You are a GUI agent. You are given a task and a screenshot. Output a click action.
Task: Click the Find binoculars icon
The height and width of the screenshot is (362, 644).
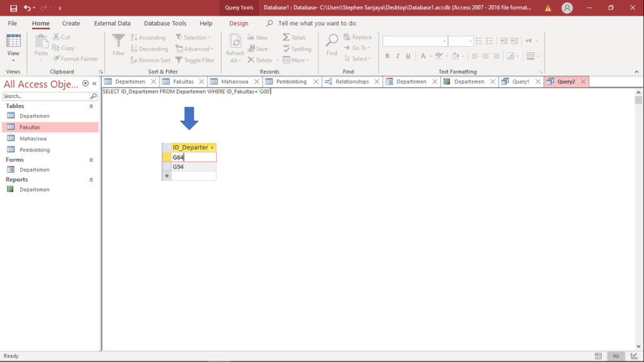[332, 41]
